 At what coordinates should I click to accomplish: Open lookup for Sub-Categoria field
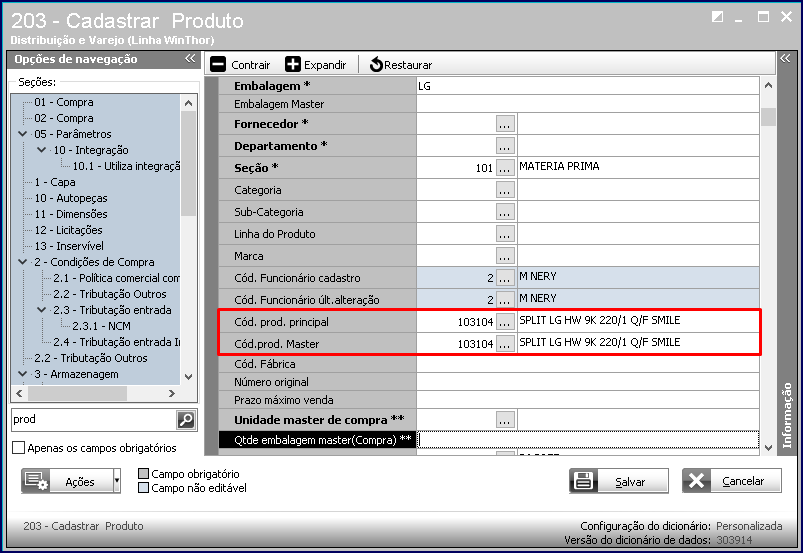505,212
